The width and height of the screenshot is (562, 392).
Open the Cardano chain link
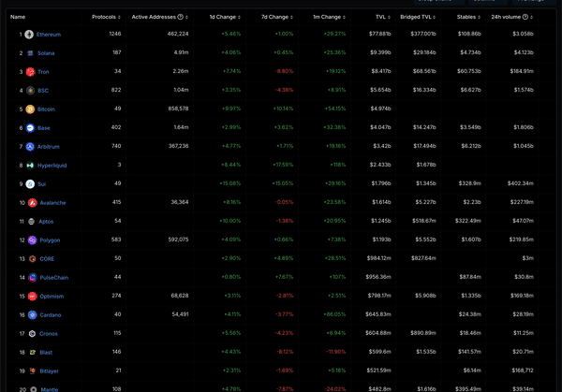click(x=51, y=315)
